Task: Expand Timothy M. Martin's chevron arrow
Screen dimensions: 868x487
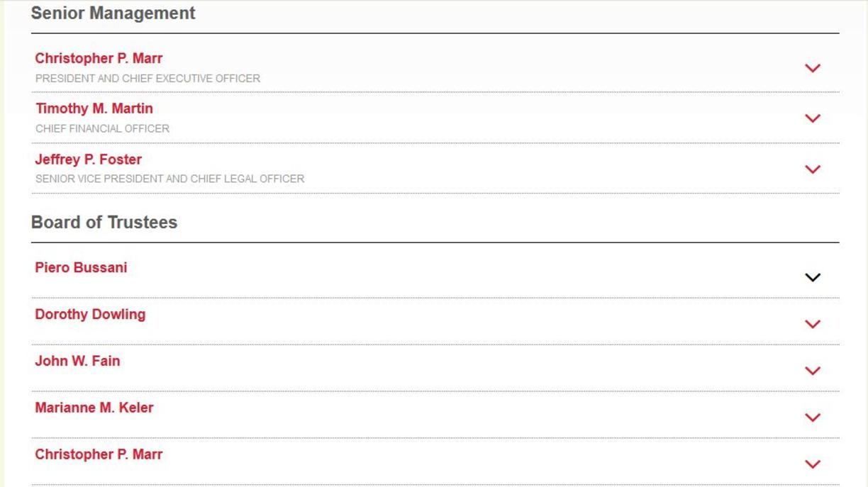Action: tap(813, 118)
